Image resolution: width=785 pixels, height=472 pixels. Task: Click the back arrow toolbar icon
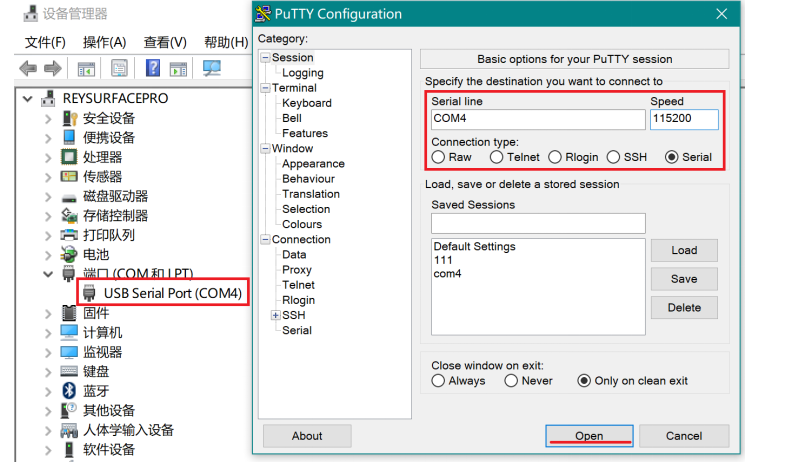point(27,68)
